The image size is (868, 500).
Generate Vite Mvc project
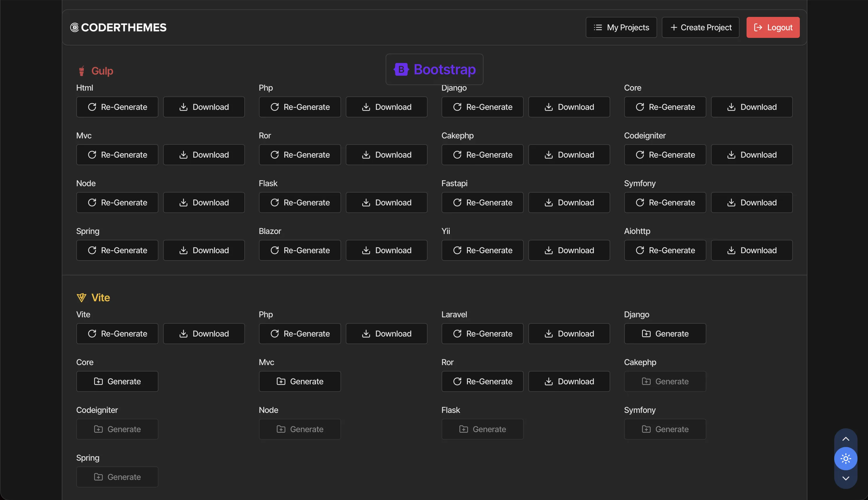click(300, 381)
